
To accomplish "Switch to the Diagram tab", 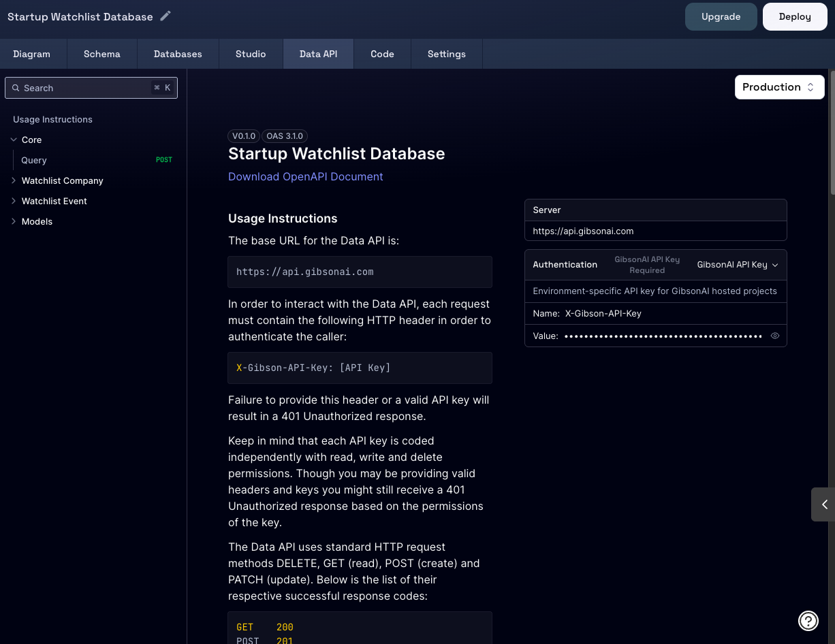I will [32, 54].
